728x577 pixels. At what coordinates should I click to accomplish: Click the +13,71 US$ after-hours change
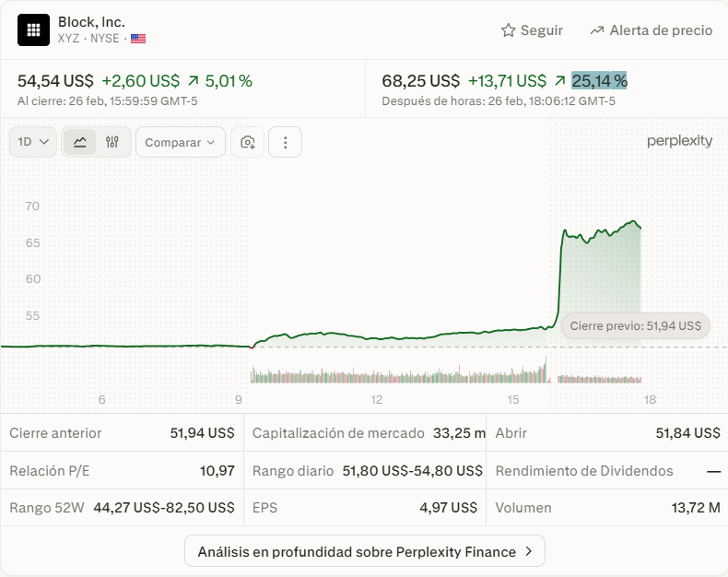point(507,81)
